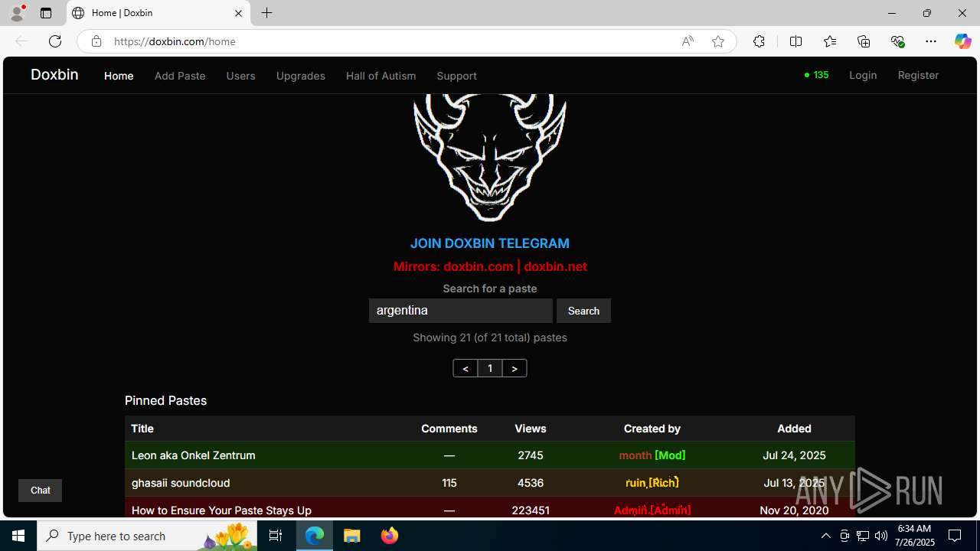Image resolution: width=980 pixels, height=551 pixels.
Task: Click the 115 comments cell
Action: pyautogui.click(x=449, y=483)
